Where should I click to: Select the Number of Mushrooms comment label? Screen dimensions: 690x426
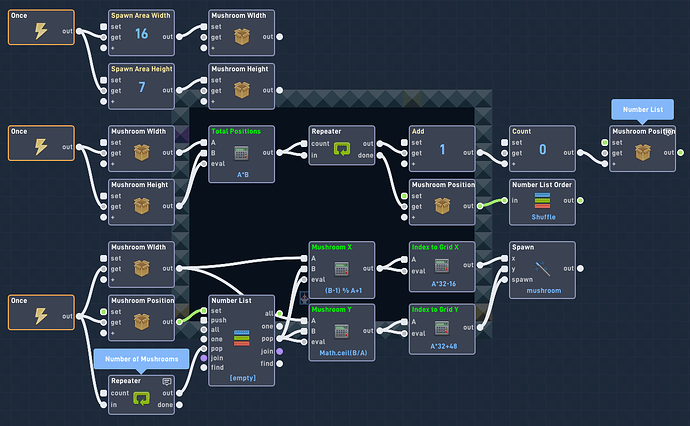click(x=141, y=359)
